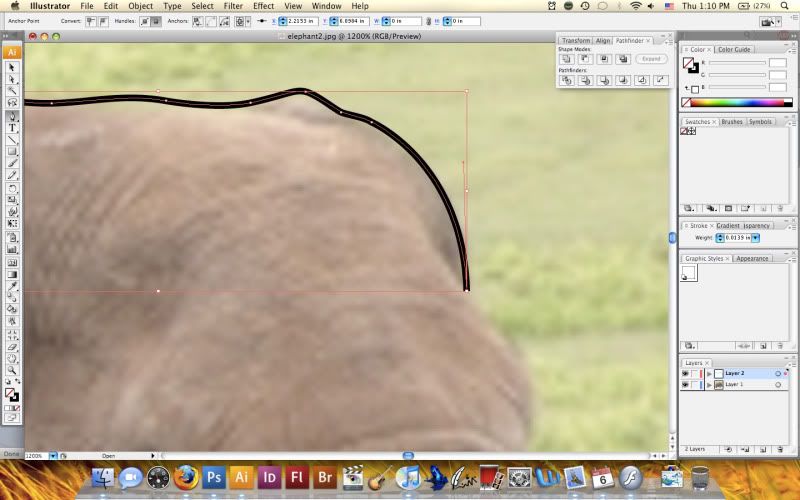Select the Type tool

pos(12,127)
